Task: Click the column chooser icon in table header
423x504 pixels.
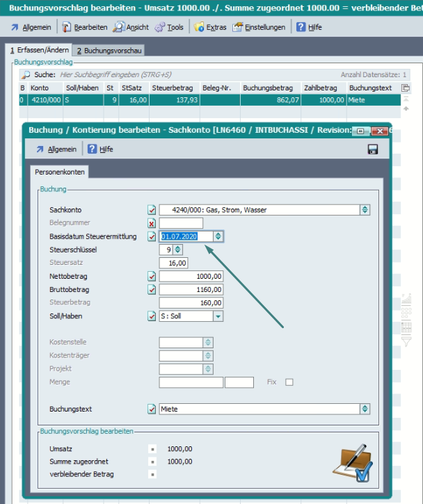Action: click(406, 88)
